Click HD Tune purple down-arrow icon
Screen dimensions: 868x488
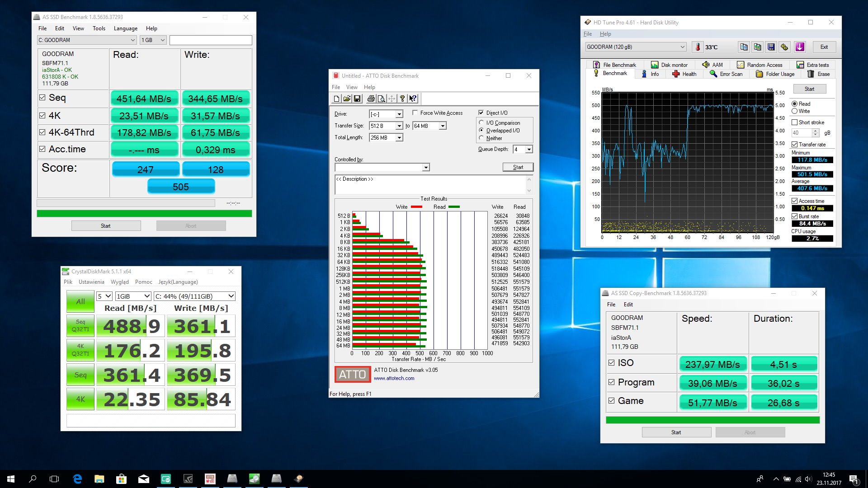coord(800,47)
